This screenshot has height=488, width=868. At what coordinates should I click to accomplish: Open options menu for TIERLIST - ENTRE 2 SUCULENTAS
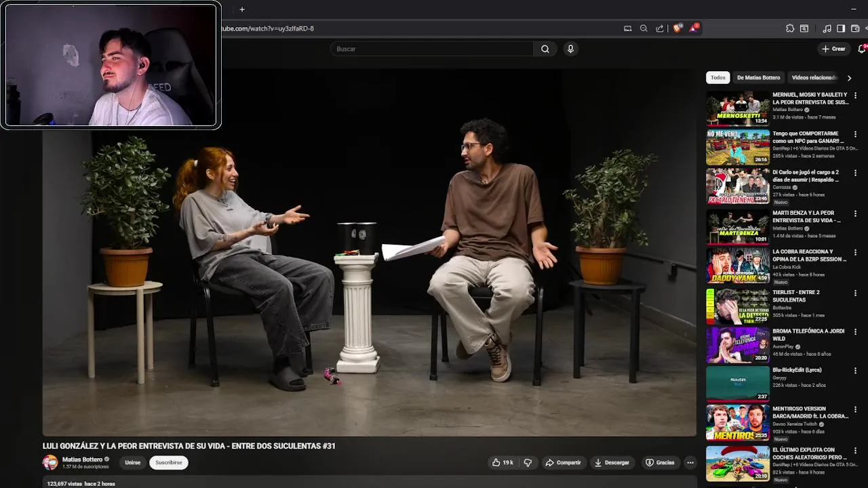click(x=855, y=293)
